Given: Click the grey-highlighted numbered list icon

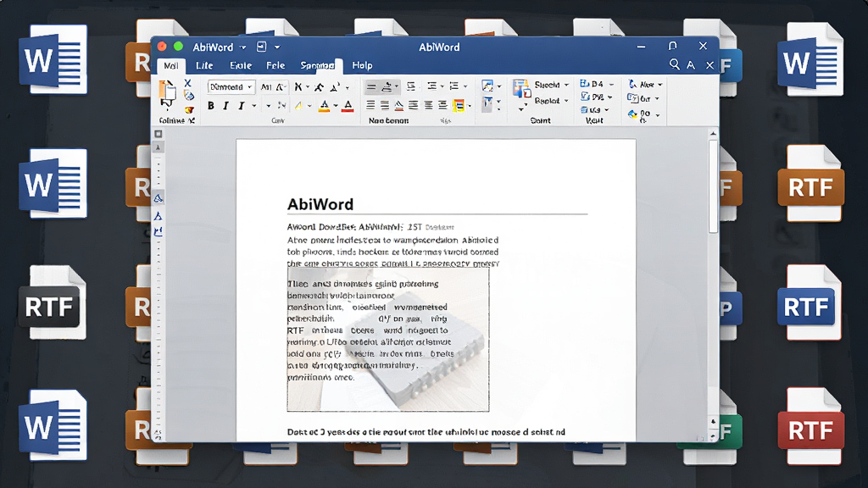Looking at the screenshot, I should pyautogui.click(x=387, y=87).
